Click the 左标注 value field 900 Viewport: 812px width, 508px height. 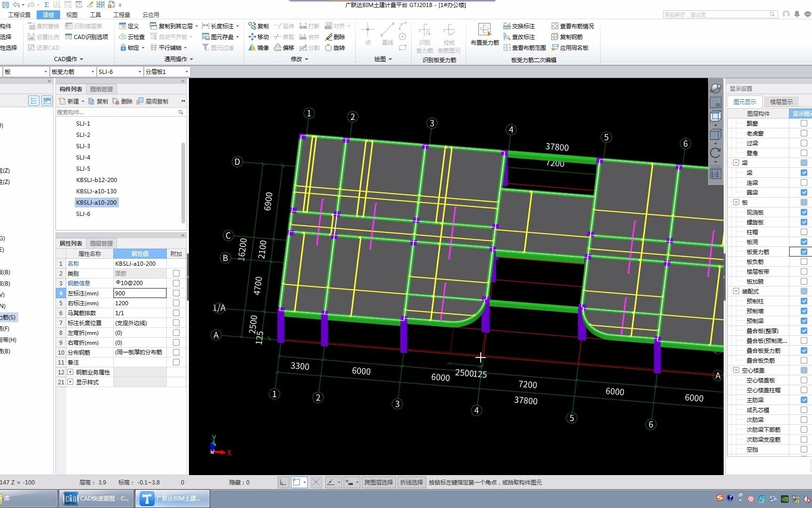click(140, 293)
